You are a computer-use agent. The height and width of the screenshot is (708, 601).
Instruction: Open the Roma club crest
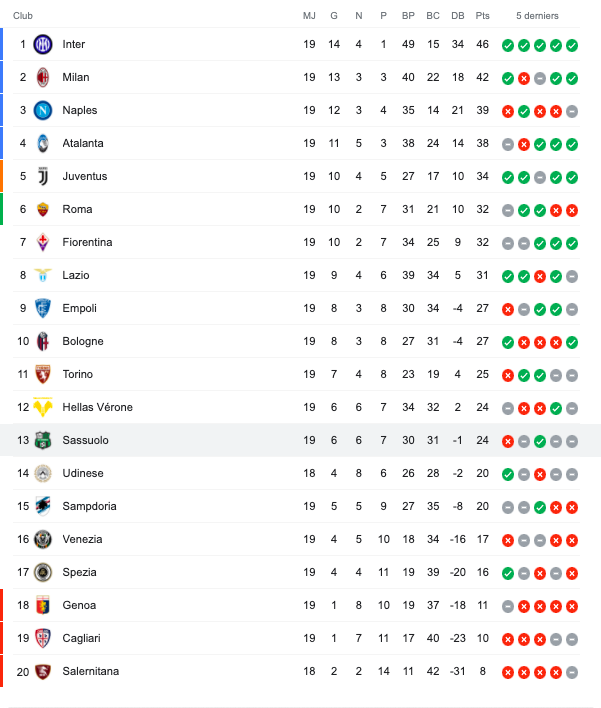click(43, 209)
